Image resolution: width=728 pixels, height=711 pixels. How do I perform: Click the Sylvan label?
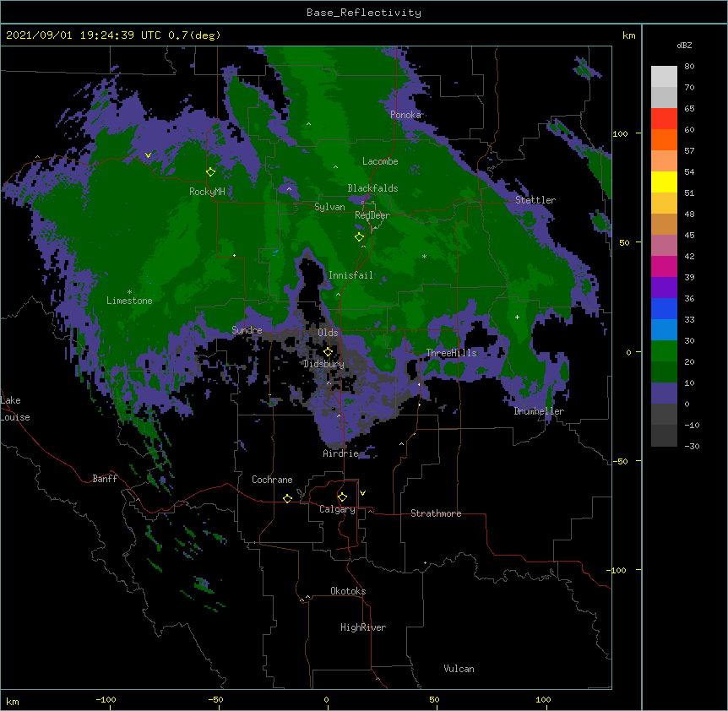(329, 207)
